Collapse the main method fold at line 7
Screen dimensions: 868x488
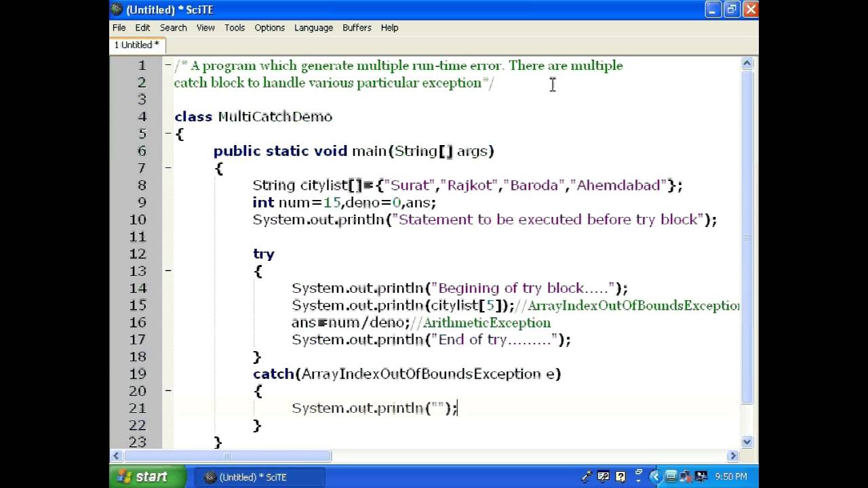[167, 167]
